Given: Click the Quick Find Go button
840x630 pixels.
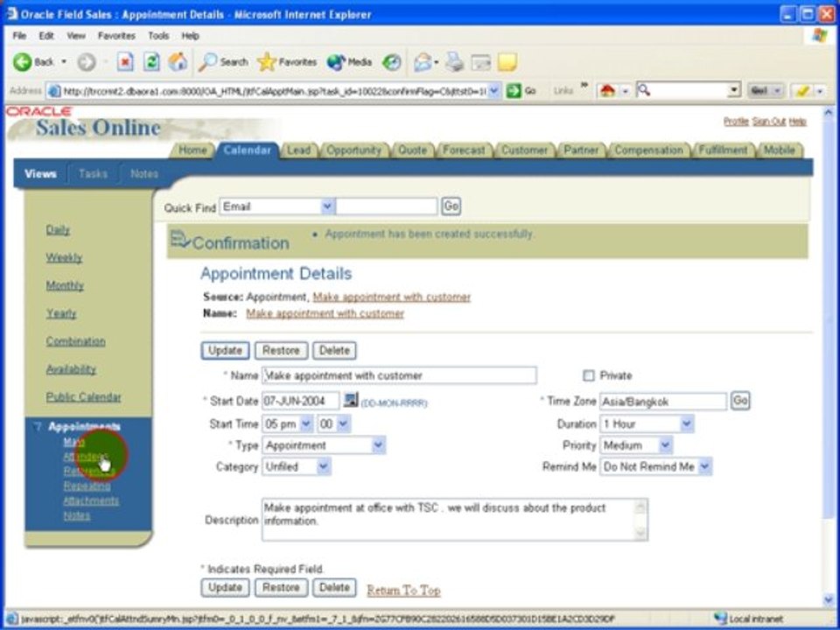Looking at the screenshot, I should (x=451, y=206).
